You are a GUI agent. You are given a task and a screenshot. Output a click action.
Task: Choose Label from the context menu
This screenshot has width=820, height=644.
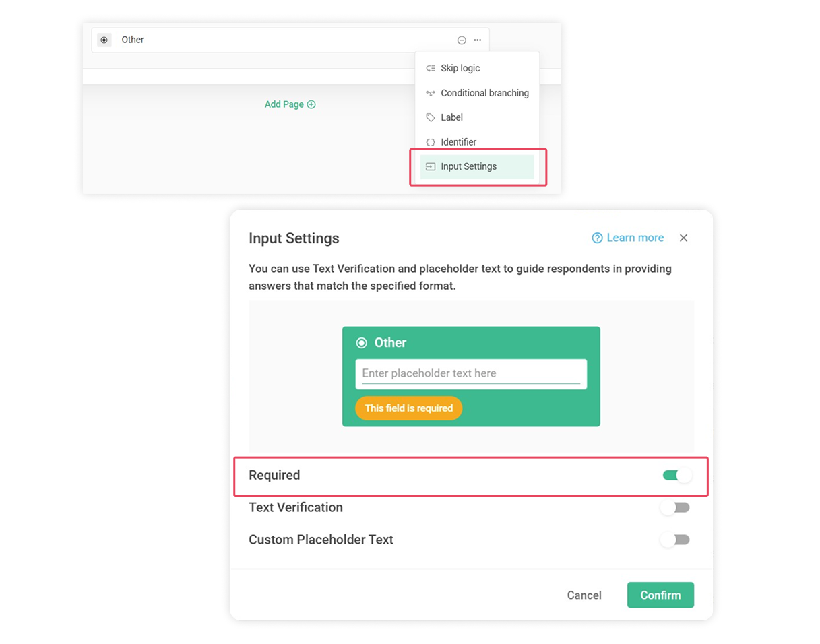477,117
